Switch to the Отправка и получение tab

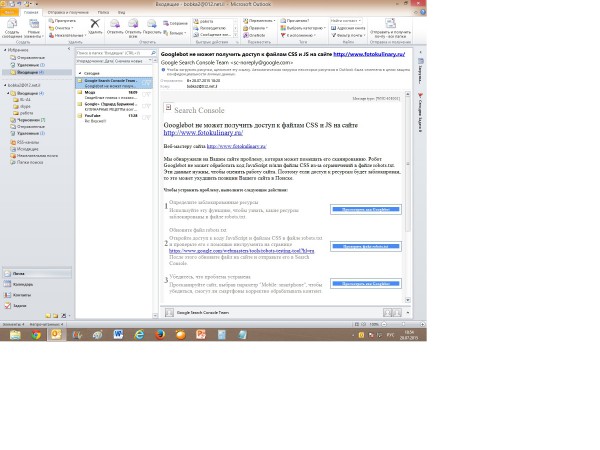[68, 12]
